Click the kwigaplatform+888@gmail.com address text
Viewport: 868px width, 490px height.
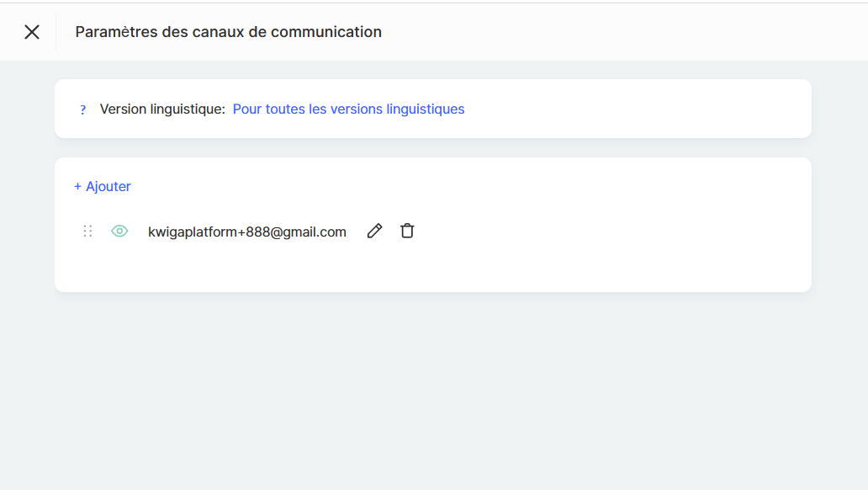point(247,232)
